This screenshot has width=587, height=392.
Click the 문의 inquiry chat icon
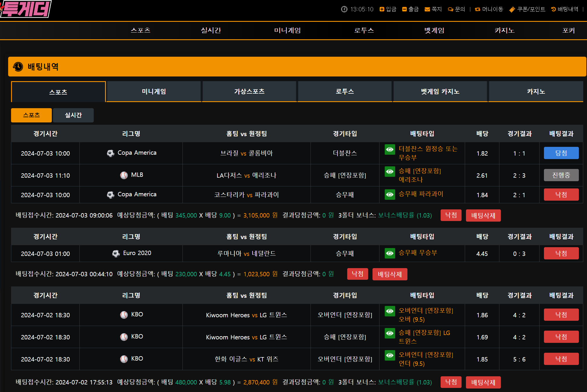[x=451, y=9]
